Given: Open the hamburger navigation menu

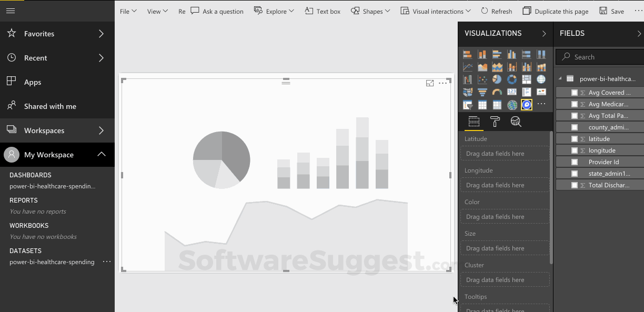Looking at the screenshot, I should (11, 11).
